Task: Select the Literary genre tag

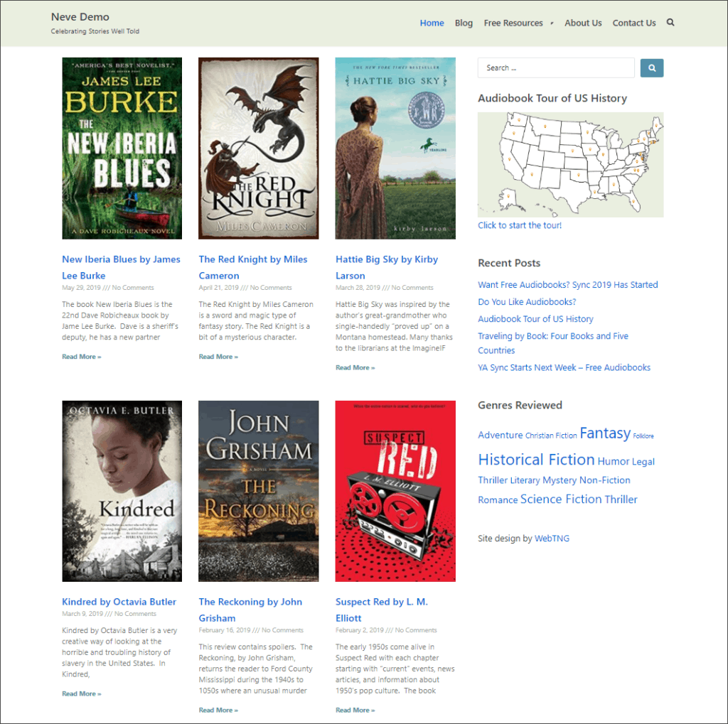Action: (x=525, y=480)
